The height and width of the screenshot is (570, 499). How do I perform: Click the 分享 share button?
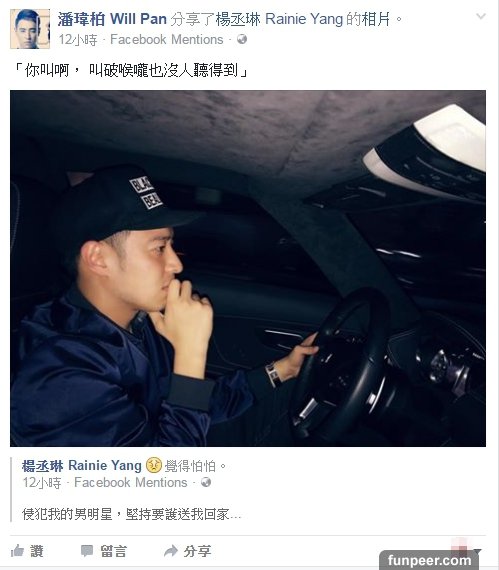(197, 551)
